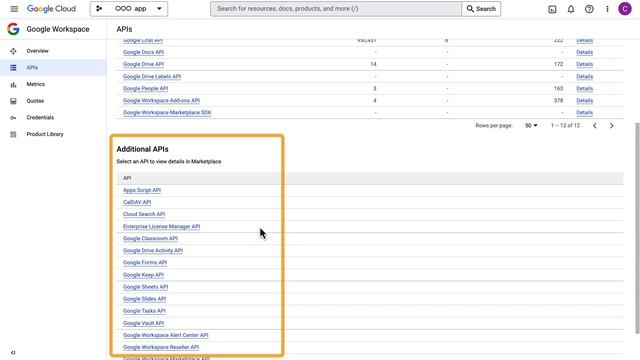Click the Product Library grid icon

coord(13,134)
